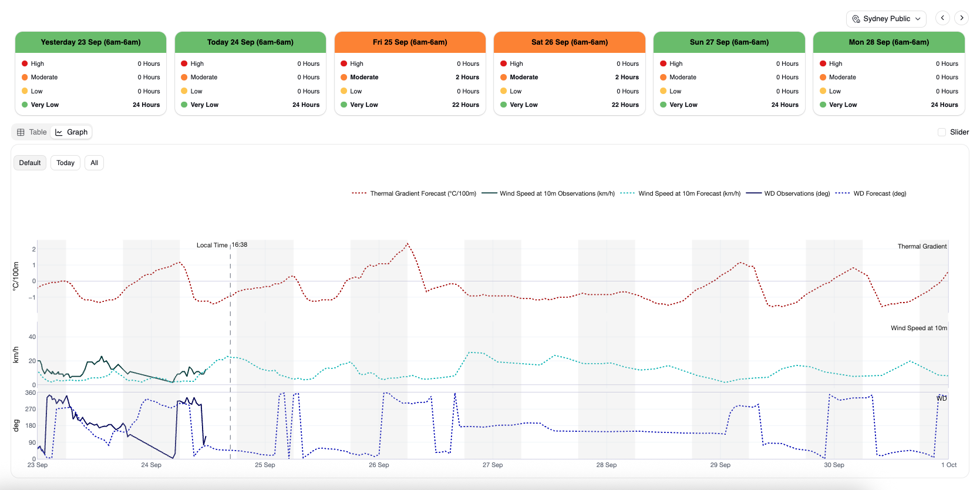Hide Wind Speed at 10m Forecast series

[x=681, y=193]
